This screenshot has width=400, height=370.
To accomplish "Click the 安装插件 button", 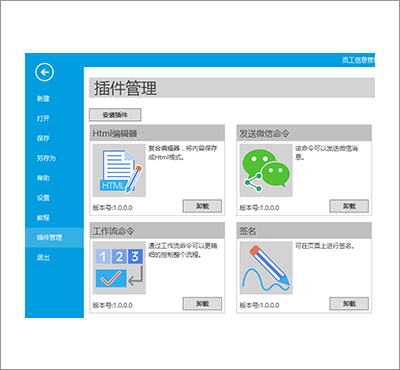I will pyautogui.click(x=115, y=115).
